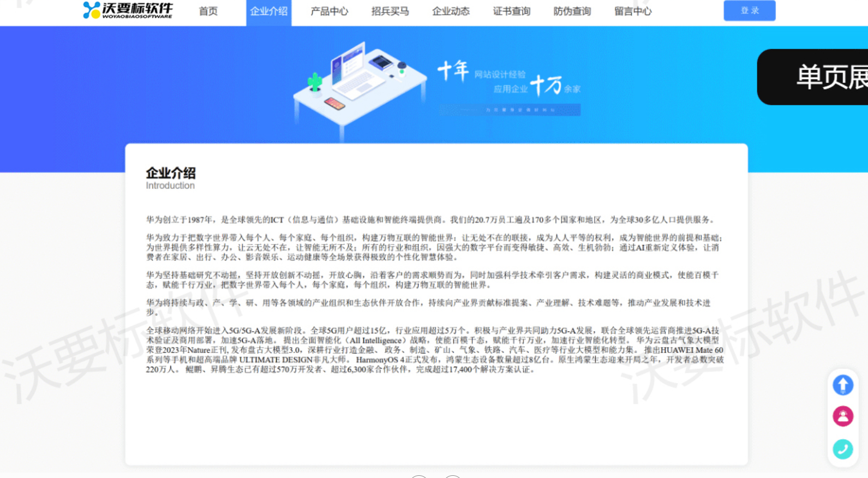This screenshot has height=478, width=868.
Task: Open the 首页 menu item
Action: pos(208,11)
